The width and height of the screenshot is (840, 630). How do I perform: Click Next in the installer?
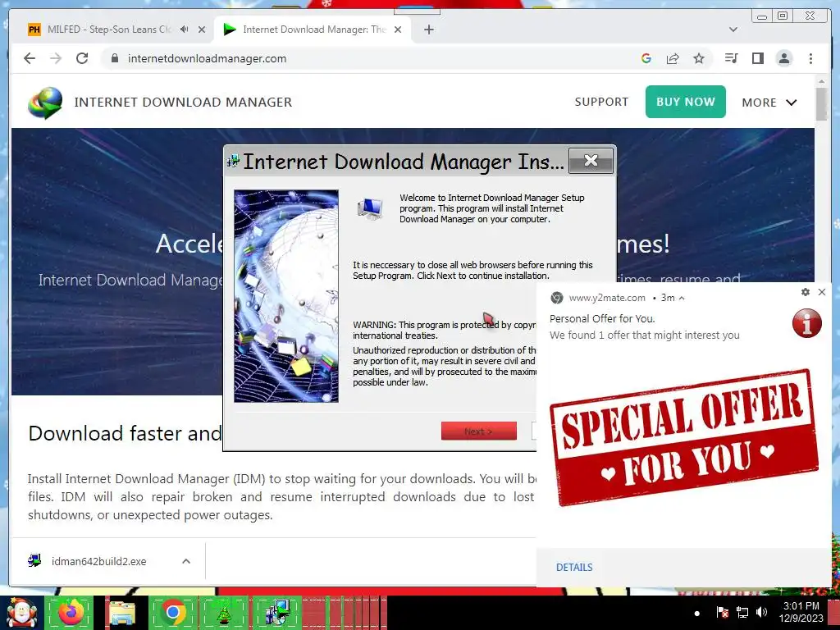point(479,431)
